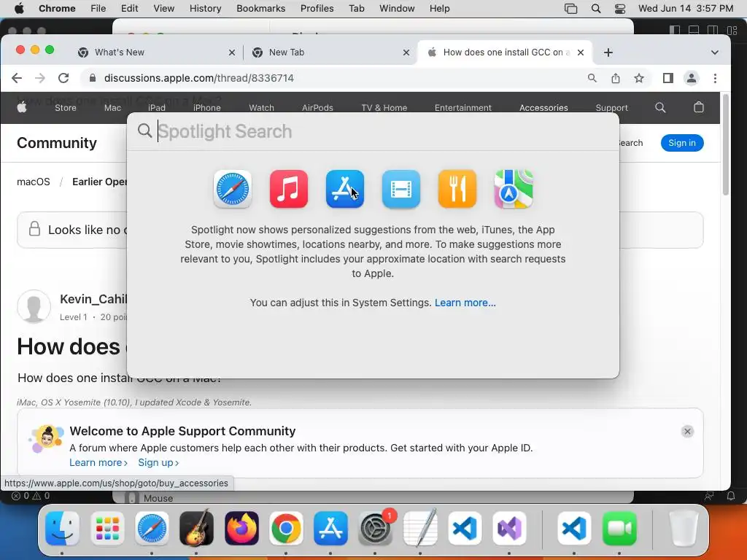Click Chrome page vertical scrollbar
747x560 pixels.
[726, 145]
